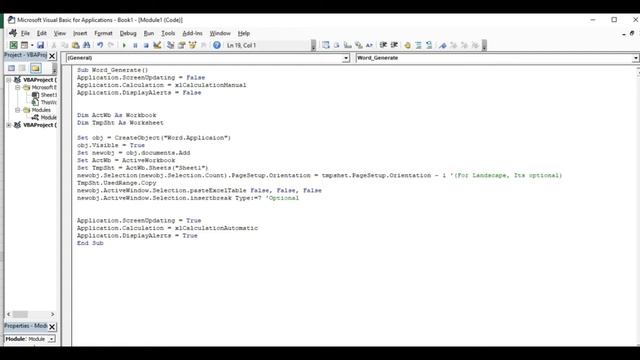Click the Paste toolbar icon
640x360 pixels.
point(76,45)
